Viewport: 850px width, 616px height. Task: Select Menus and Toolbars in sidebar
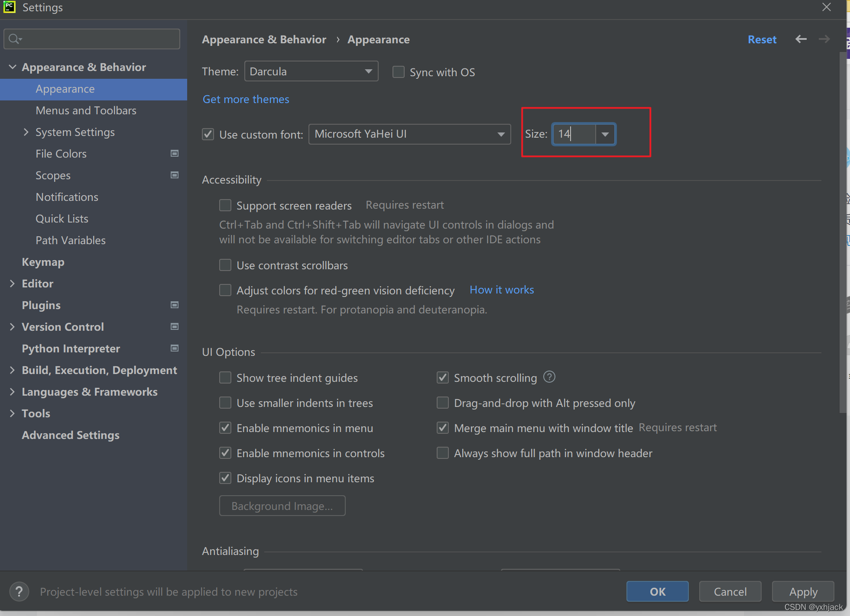click(x=86, y=110)
